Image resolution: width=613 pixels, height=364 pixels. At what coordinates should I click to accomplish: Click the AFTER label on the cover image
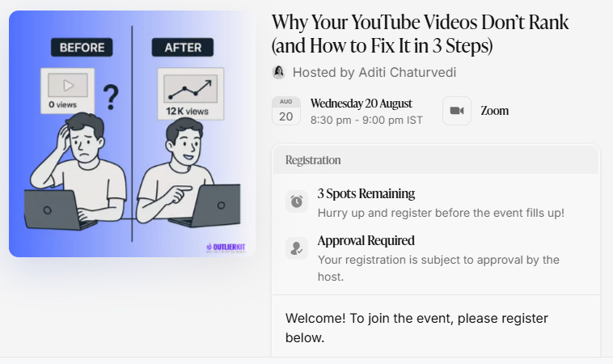183,47
